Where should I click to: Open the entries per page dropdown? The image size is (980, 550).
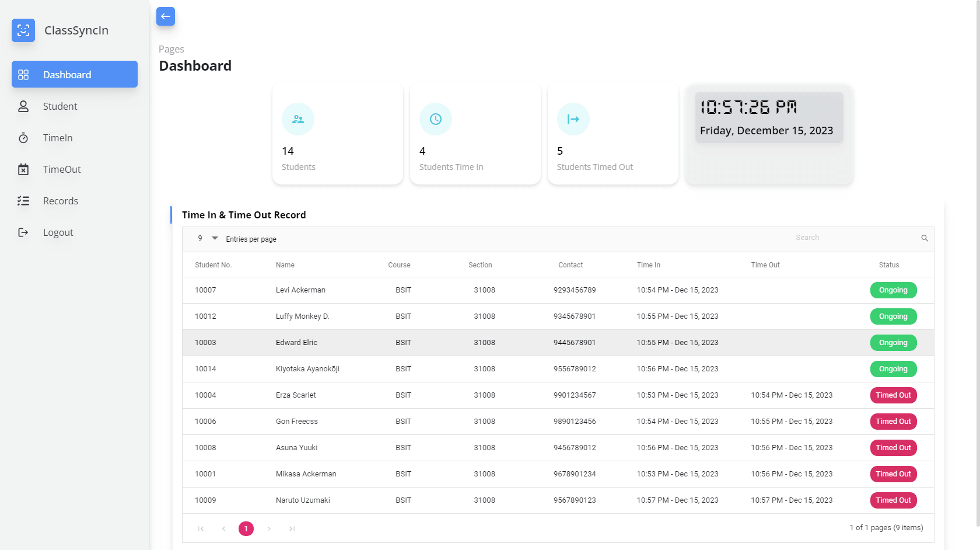(208, 239)
